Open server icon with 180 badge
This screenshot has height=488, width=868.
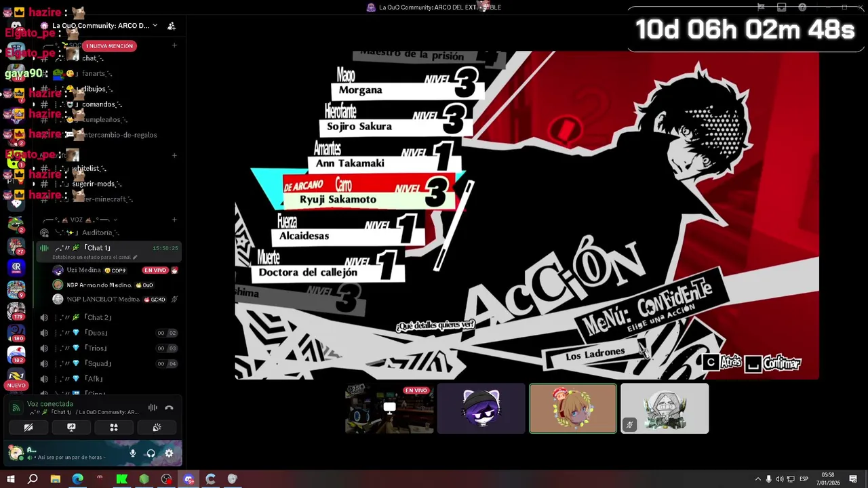click(16, 333)
